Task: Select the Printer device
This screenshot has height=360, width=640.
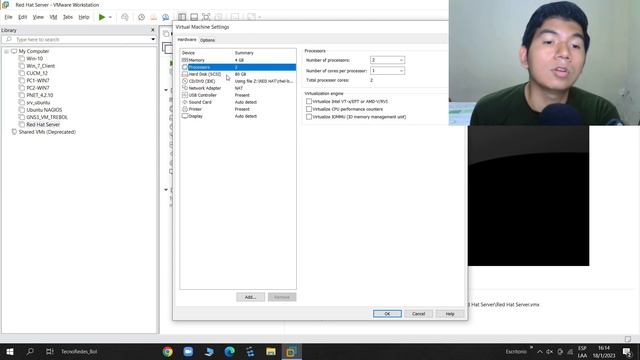Action: coord(238,109)
